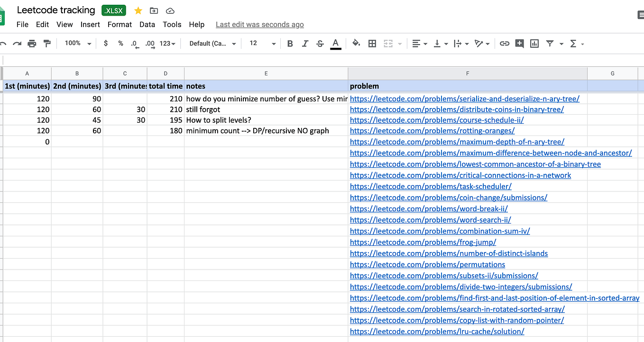This screenshot has height=342, width=644.
Task: Open the text color picker
Action: [x=336, y=44]
